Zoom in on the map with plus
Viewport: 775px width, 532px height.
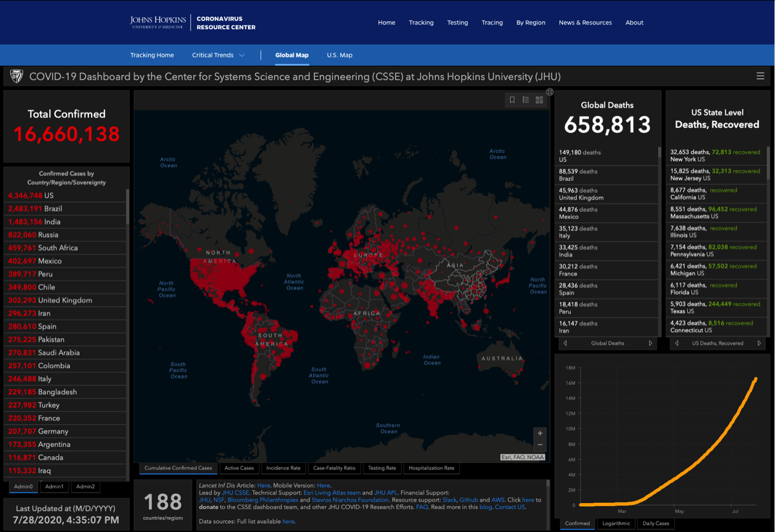(540, 433)
